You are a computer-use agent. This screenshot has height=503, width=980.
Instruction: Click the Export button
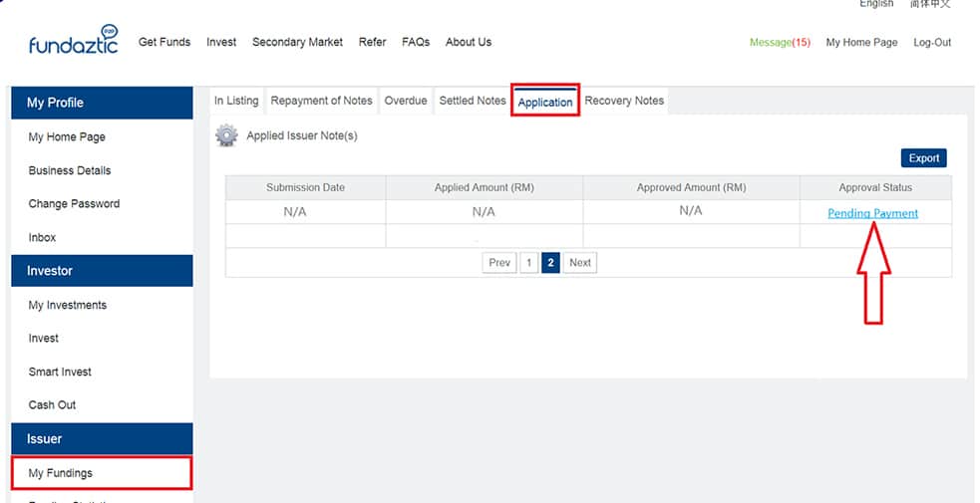click(923, 158)
